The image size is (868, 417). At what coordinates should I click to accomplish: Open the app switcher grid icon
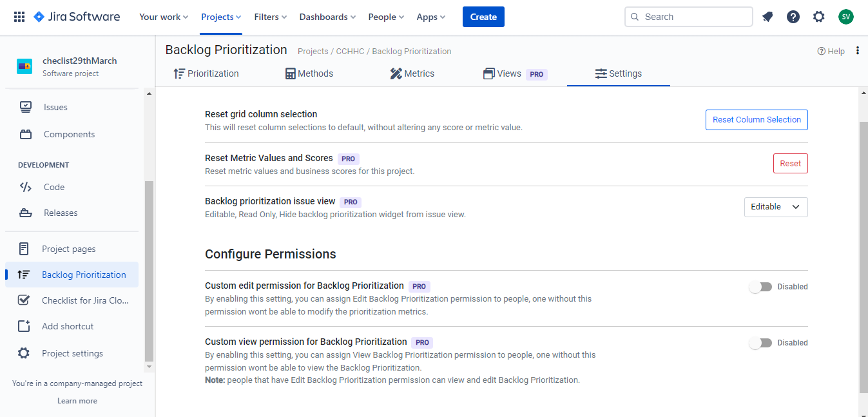click(19, 17)
